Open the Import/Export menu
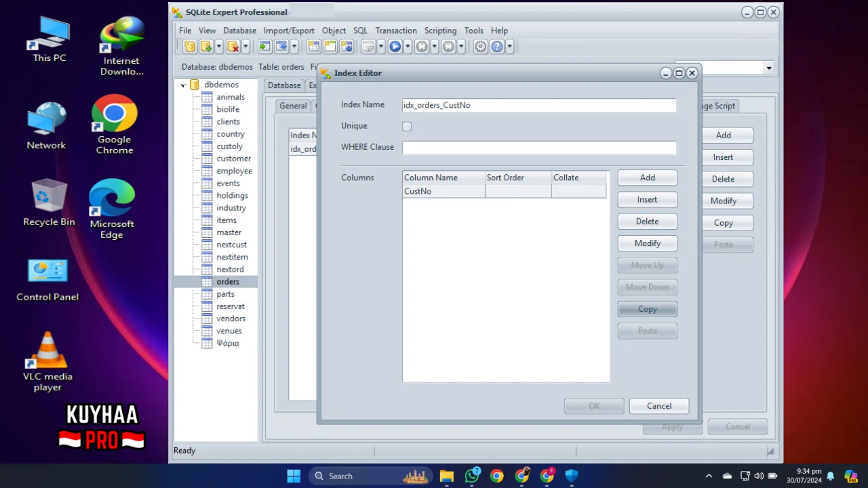This screenshot has height=488, width=868. [x=289, y=30]
